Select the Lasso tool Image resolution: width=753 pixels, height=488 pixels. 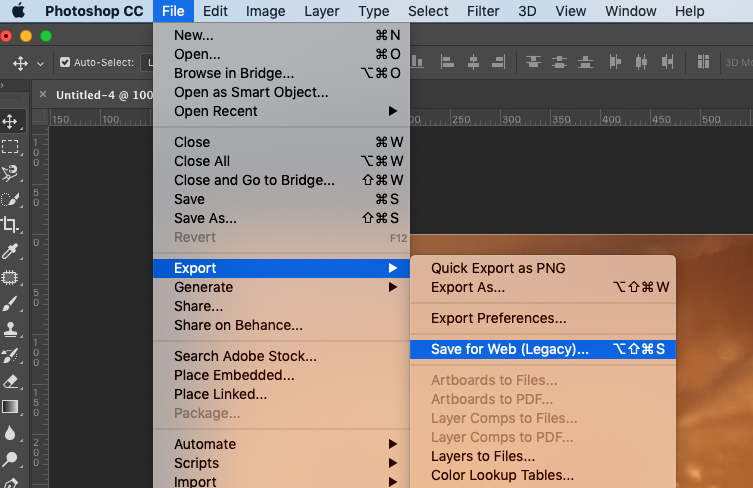tap(10, 173)
